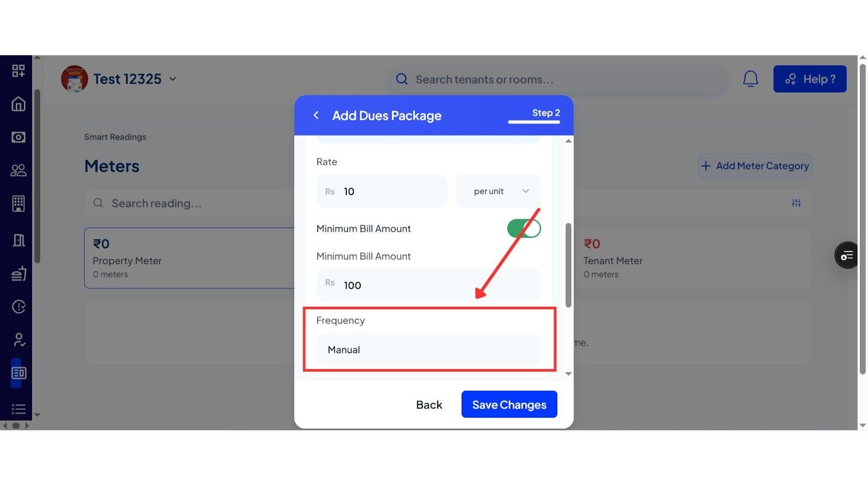Open the floating checklist widget on right edge
Image resolution: width=868 pixels, height=488 pixels.
846,255
